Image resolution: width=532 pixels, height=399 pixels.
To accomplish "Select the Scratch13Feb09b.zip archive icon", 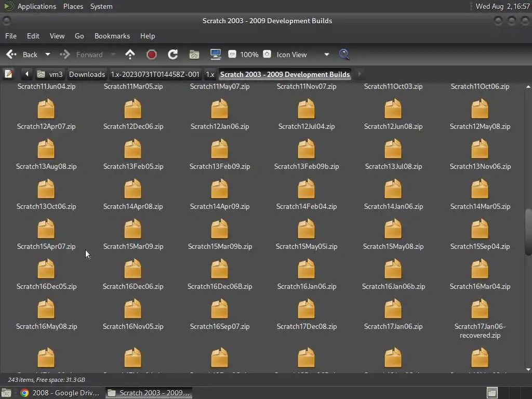I will (307, 149).
